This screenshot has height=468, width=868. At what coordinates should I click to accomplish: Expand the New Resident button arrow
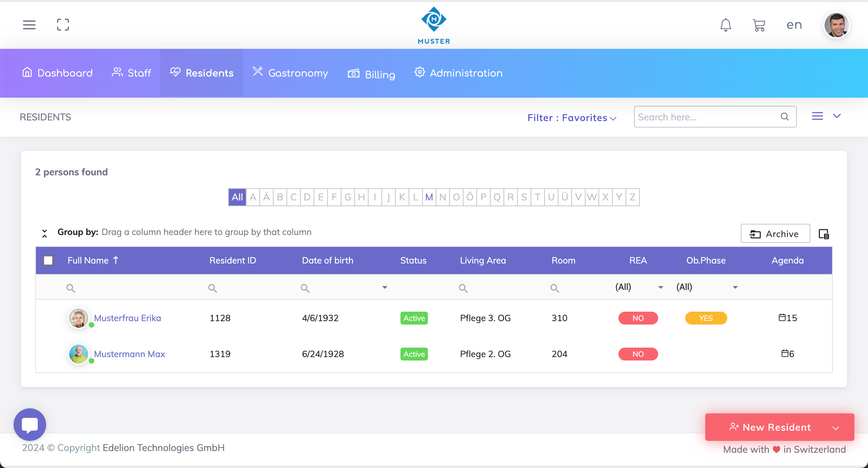pos(836,428)
